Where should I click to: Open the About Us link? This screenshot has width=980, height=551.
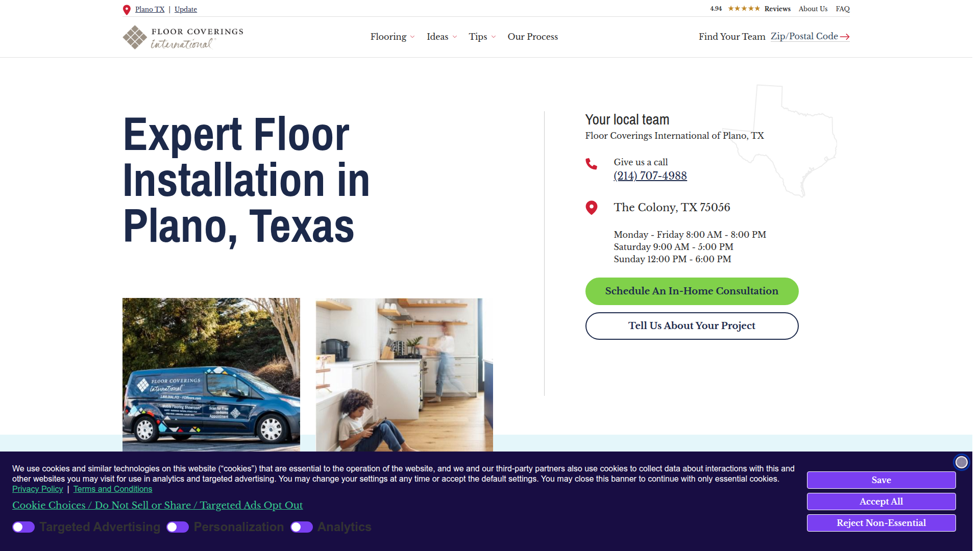[x=813, y=9]
